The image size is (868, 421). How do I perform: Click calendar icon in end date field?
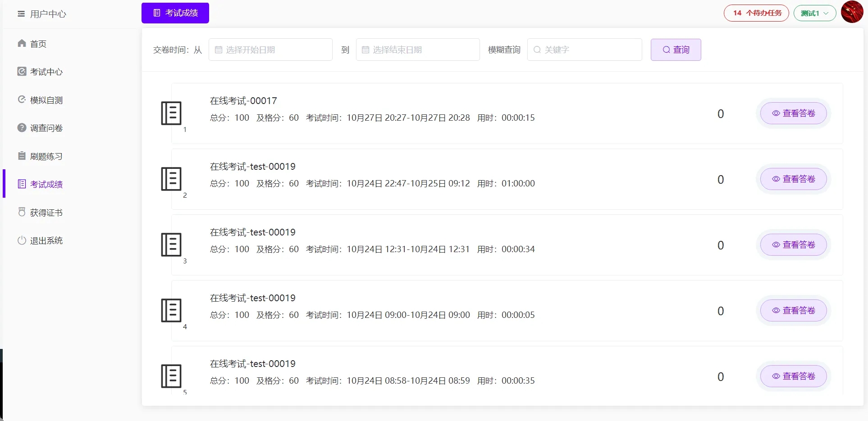pyautogui.click(x=365, y=50)
